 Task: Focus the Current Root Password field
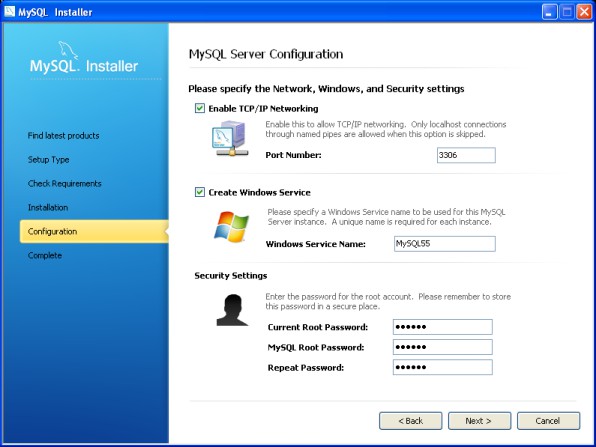click(442, 327)
